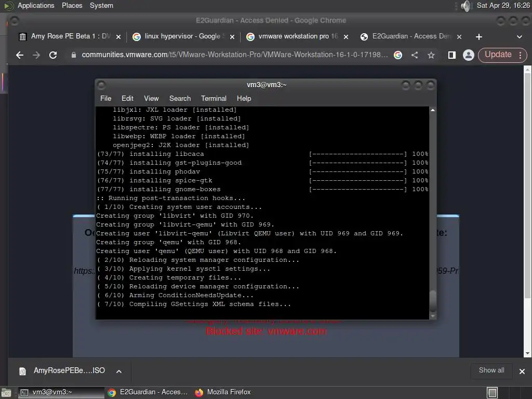Screen dimensions: 532x399
Task: Open the terminal Help menu
Action: point(244,98)
